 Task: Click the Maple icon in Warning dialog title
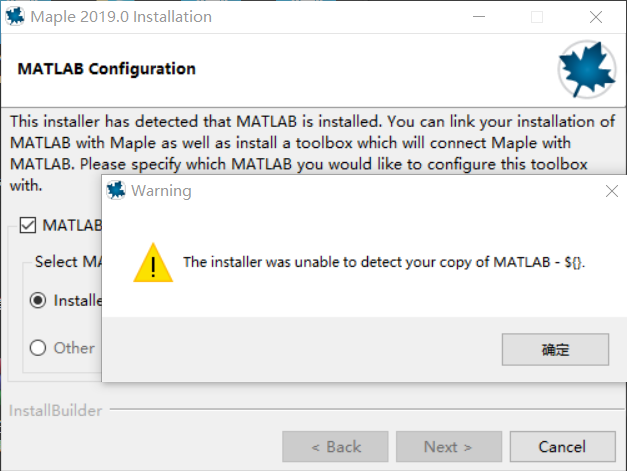[x=116, y=190]
